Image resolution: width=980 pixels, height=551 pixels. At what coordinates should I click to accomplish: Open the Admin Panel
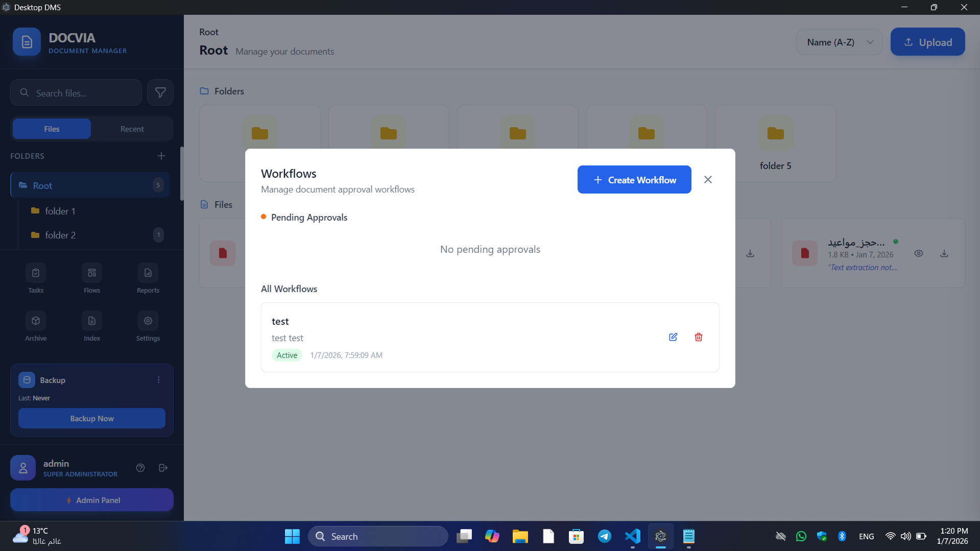click(92, 500)
